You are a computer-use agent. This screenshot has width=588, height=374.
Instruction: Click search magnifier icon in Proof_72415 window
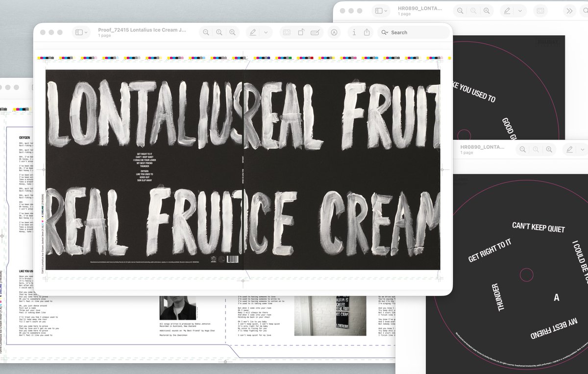[385, 32]
